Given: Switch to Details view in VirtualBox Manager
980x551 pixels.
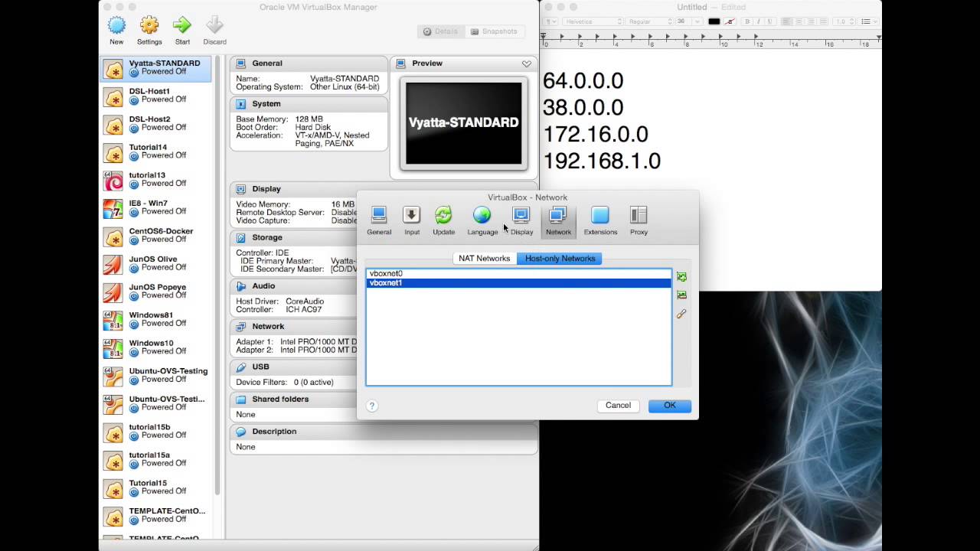Looking at the screenshot, I should [440, 31].
